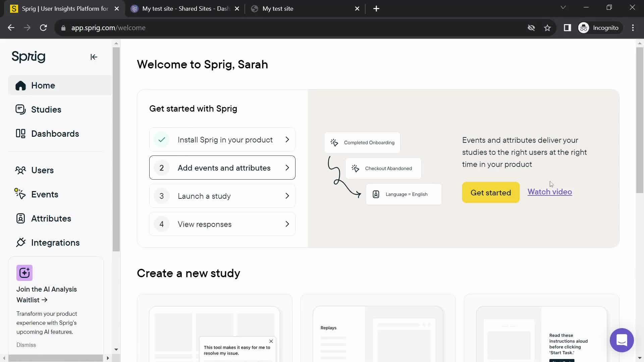This screenshot has height=362, width=644.
Task: Click the Sprig logo in sidebar
Action: point(29,57)
